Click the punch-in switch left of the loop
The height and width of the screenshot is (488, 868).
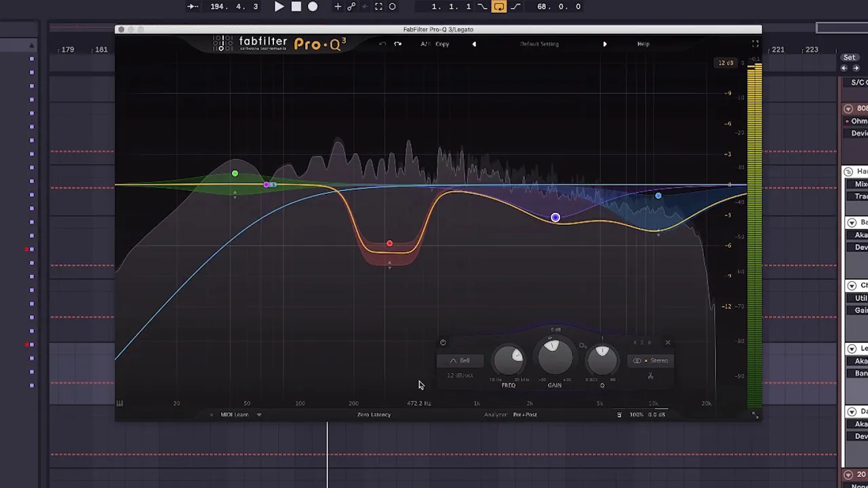click(482, 7)
